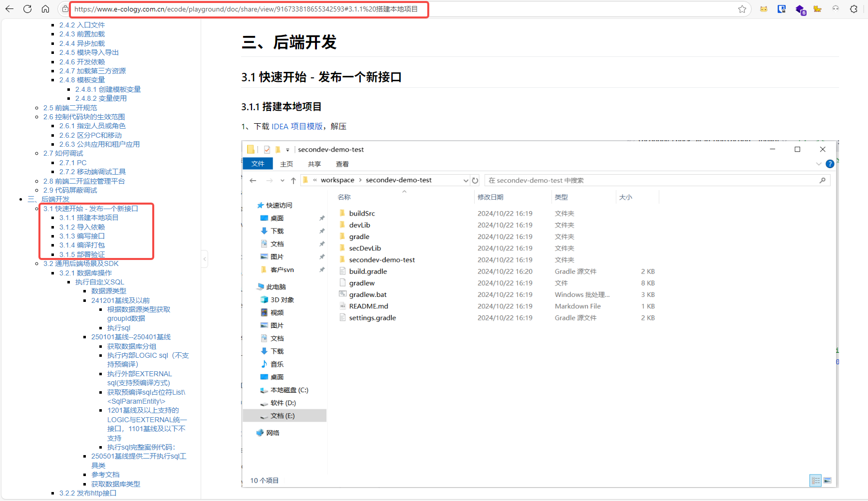Open the browser extensions puzzle icon
Screen dimensions: 868x501
point(854,9)
